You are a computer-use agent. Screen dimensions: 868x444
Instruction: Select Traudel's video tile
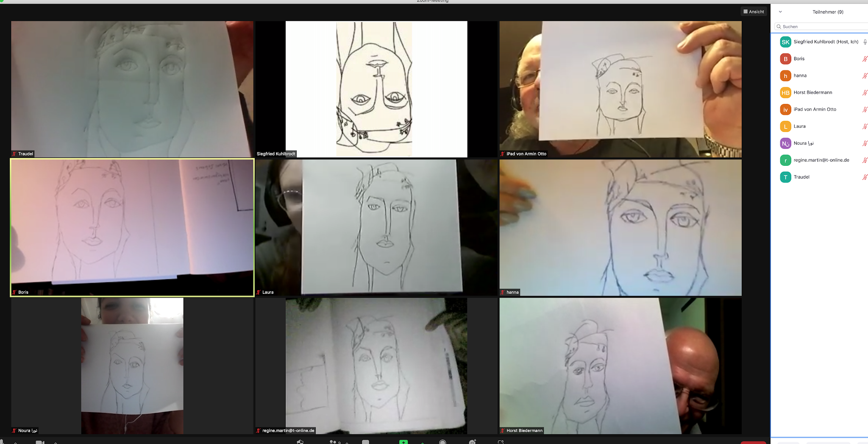(132, 89)
